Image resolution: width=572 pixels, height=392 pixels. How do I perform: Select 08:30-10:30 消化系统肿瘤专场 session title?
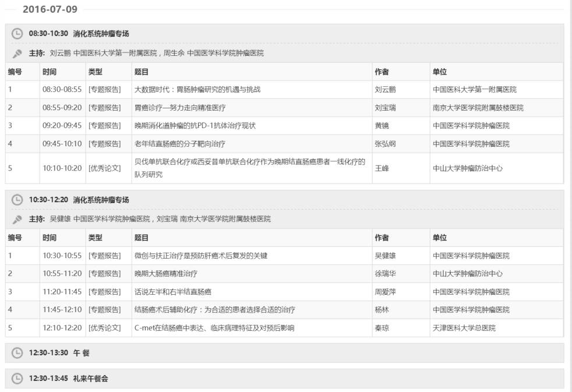click(79, 34)
